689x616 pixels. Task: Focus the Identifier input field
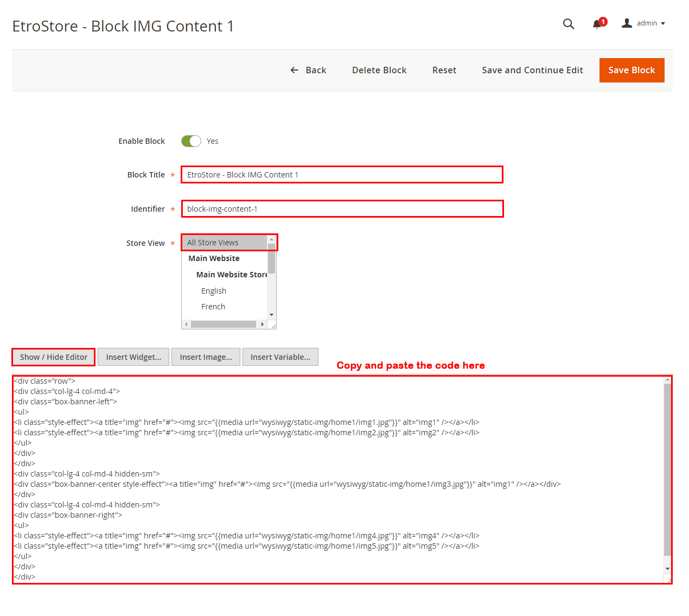342,209
